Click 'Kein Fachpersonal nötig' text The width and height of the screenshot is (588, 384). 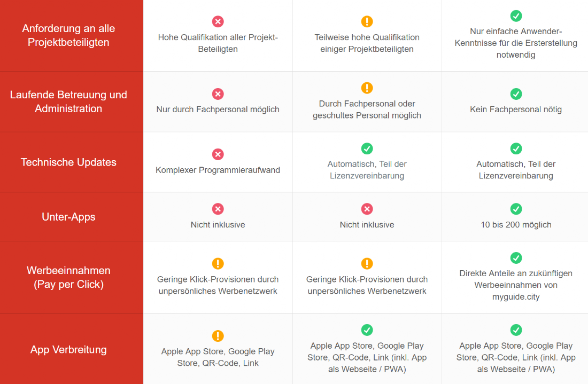coord(516,109)
